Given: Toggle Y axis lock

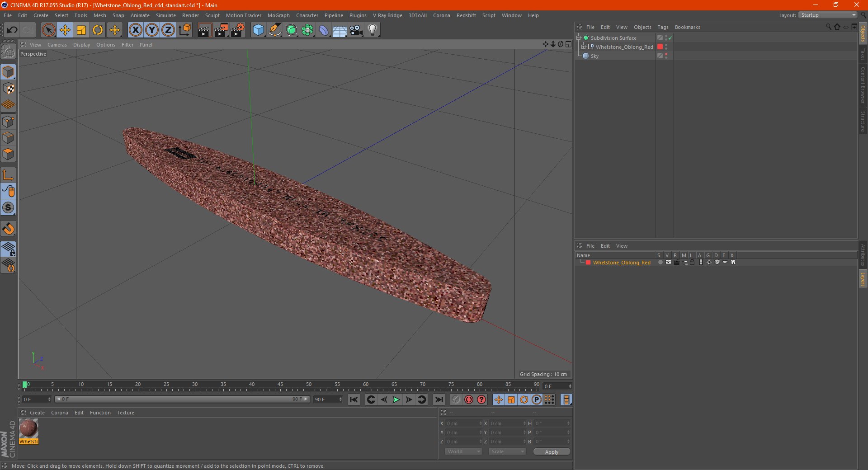Looking at the screenshot, I should click(x=152, y=30).
